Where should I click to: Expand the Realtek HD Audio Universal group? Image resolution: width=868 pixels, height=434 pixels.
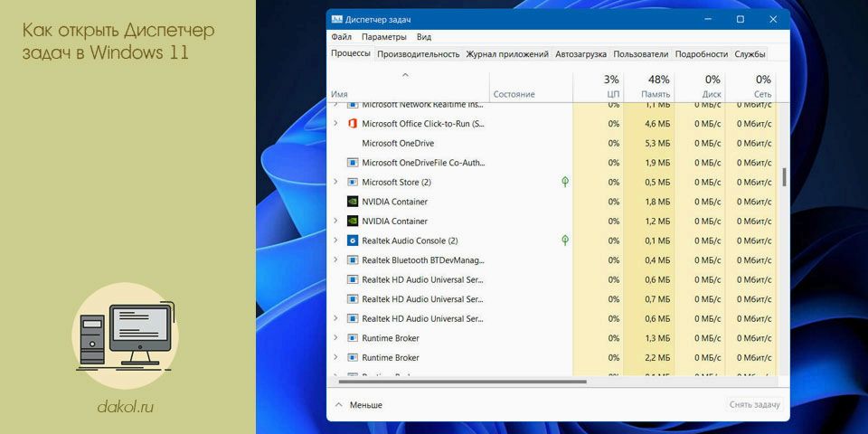tap(335, 319)
